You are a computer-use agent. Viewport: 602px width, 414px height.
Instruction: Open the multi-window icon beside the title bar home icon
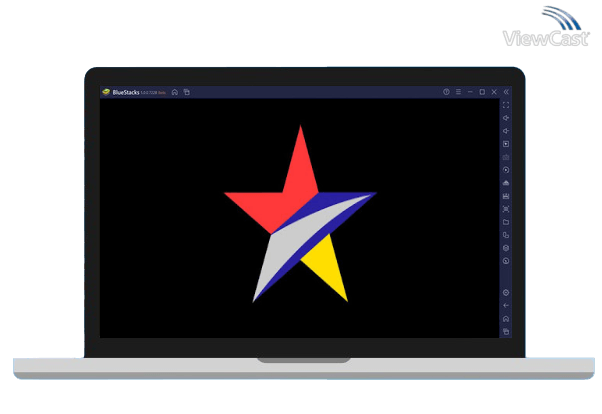coord(187,92)
